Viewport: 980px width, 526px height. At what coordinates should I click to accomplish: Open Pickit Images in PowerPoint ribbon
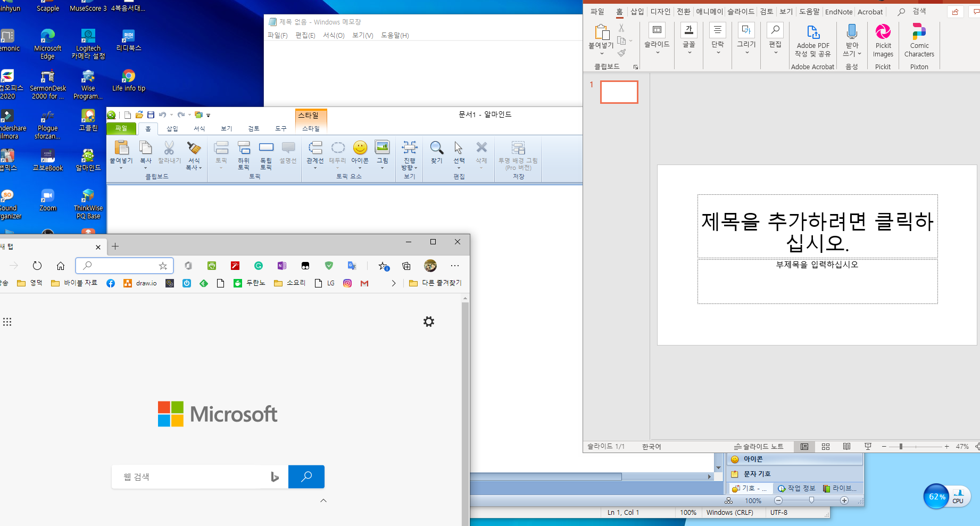point(883,41)
